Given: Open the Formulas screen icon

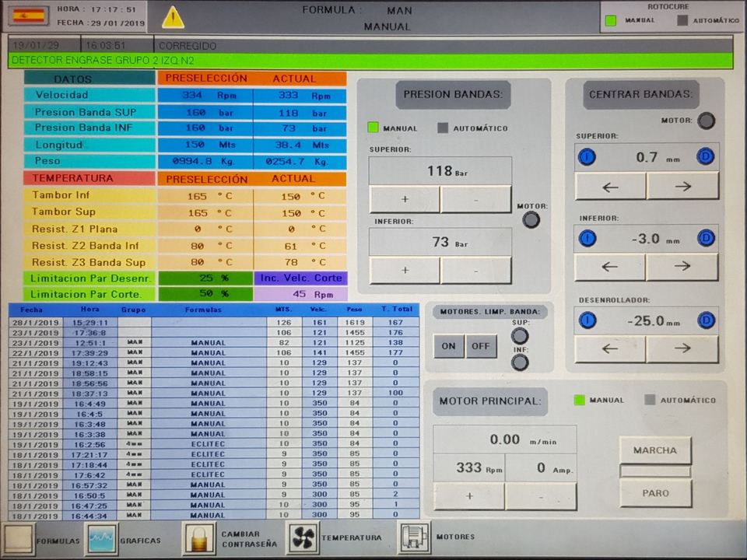Looking at the screenshot, I should (x=18, y=540).
